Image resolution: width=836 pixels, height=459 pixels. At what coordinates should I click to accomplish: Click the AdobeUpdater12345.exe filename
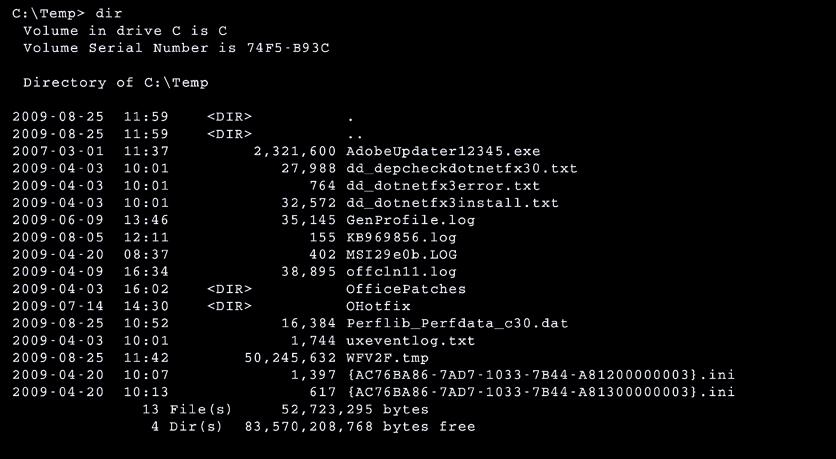point(443,151)
